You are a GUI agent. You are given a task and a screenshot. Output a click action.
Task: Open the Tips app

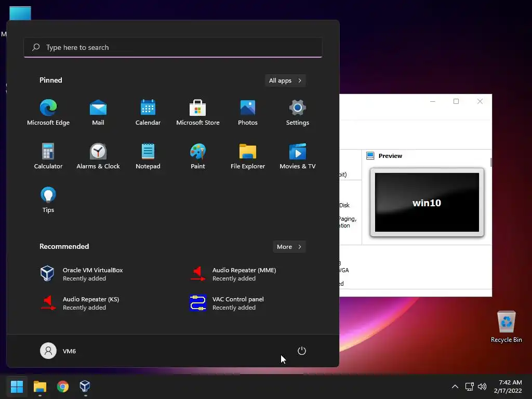[48, 200]
